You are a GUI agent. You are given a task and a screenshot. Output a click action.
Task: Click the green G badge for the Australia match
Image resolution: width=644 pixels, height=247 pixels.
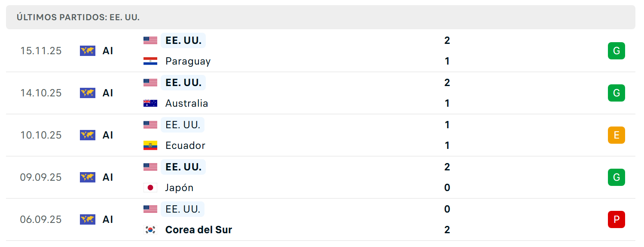pyautogui.click(x=616, y=93)
